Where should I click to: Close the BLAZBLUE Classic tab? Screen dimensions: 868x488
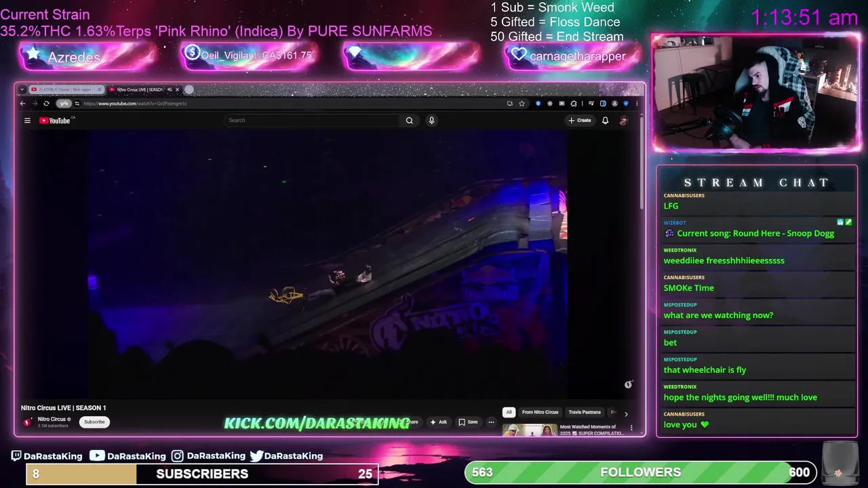100,89
